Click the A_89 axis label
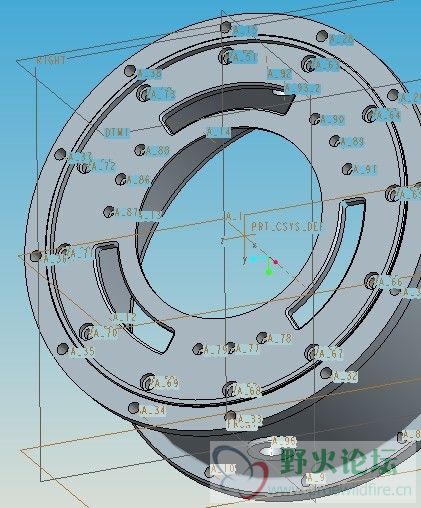 [x=352, y=142]
